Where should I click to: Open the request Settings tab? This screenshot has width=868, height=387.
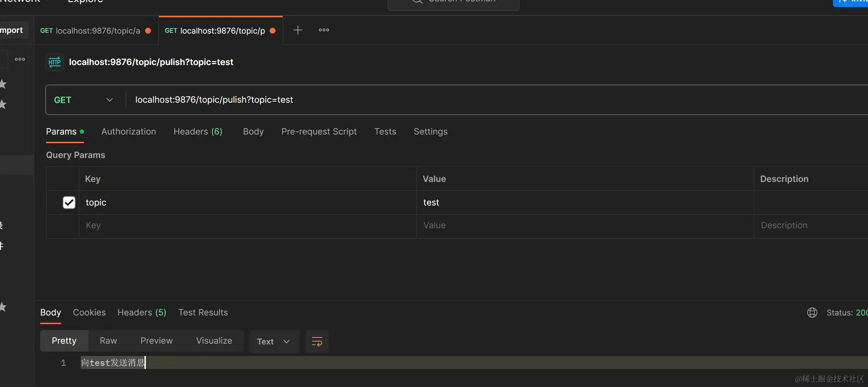coord(431,131)
